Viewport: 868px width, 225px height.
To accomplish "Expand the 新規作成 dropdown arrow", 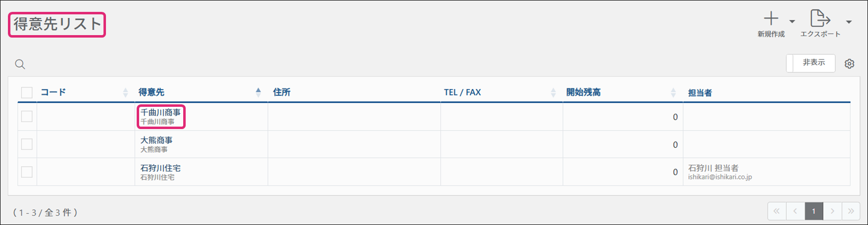I will tap(792, 22).
